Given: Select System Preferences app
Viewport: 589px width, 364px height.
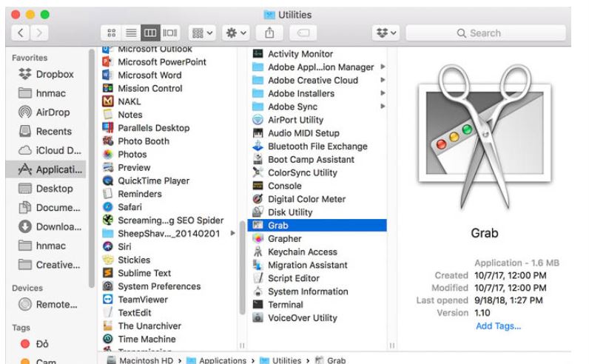Looking at the screenshot, I should 152,286.
